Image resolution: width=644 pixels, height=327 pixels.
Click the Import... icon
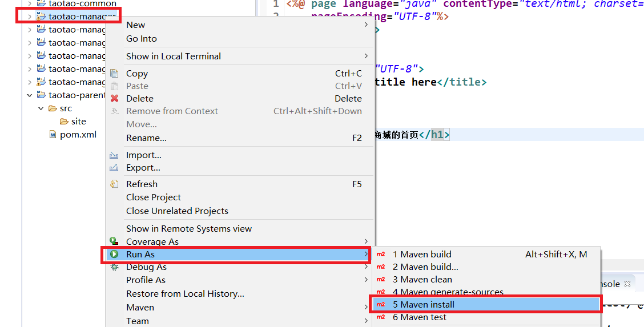click(x=114, y=155)
